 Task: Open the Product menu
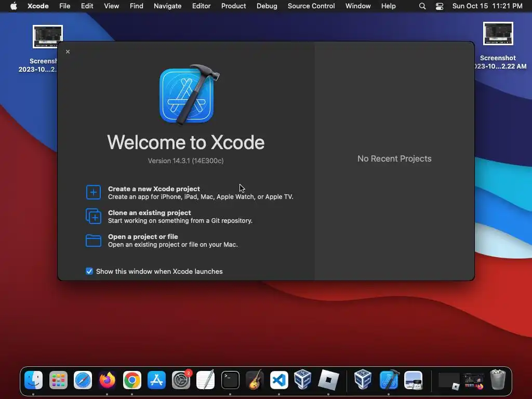pos(233,6)
